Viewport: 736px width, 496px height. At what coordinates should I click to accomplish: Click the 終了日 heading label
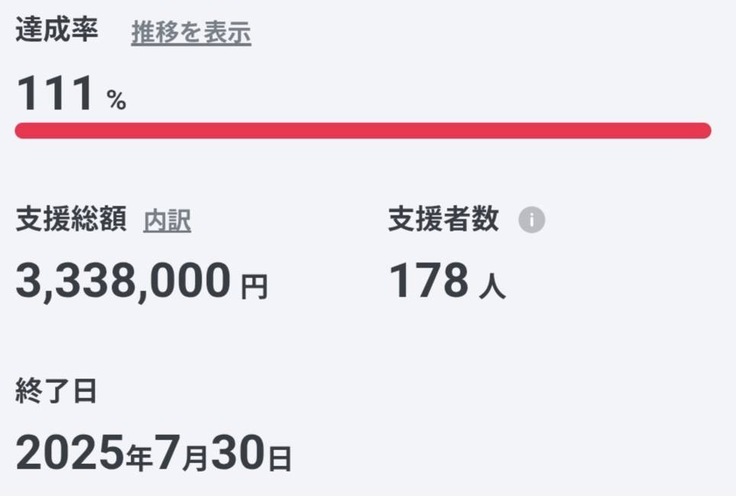[56, 391]
